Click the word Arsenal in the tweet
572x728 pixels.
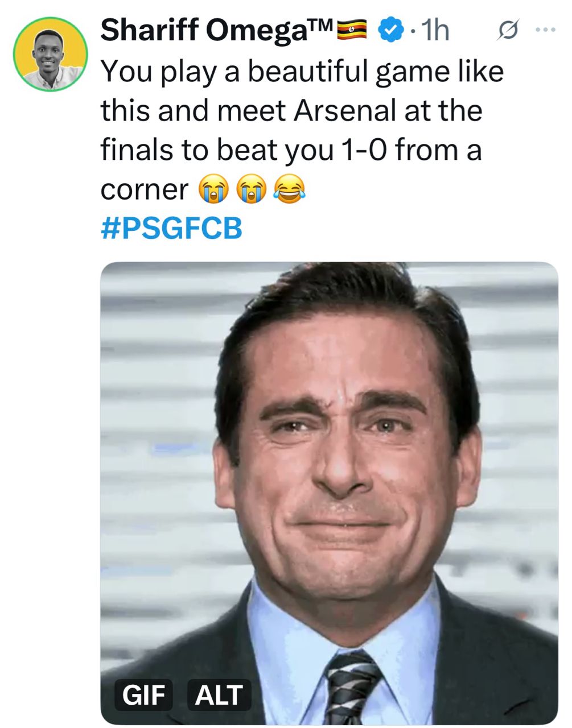[x=344, y=110]
